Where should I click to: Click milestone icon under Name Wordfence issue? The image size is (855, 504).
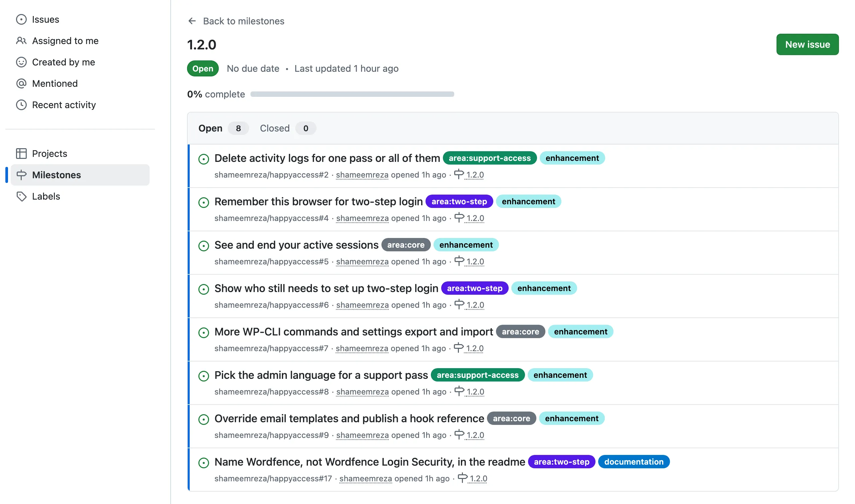pos(463,478)
